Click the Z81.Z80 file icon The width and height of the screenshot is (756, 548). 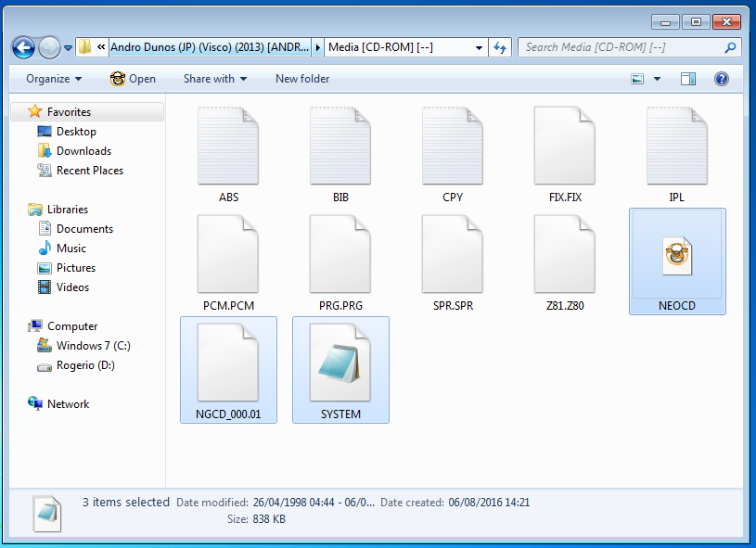565,255
